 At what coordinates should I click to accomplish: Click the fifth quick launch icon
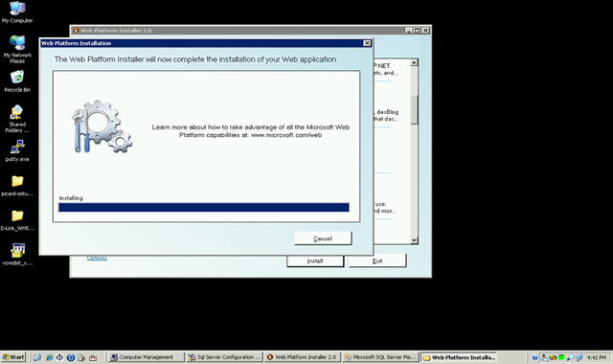pyautogui.click(x=81, y=357)
